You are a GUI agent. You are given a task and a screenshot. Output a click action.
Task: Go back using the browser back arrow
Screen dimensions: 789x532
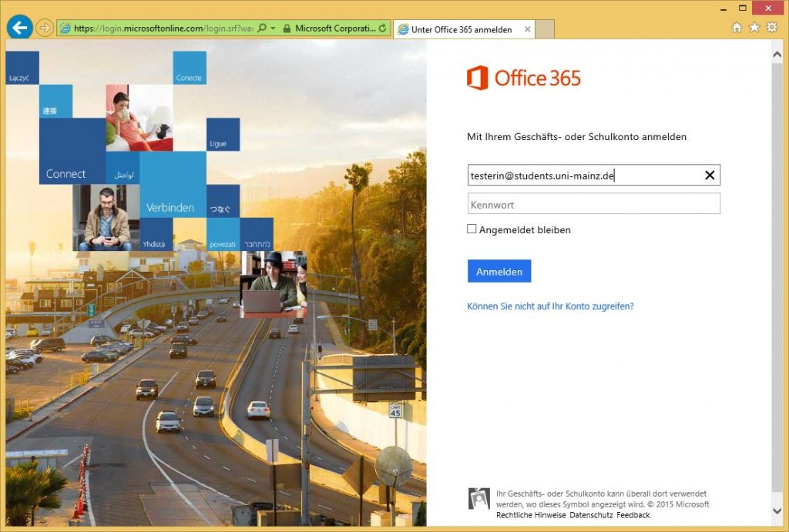point(19,27)
